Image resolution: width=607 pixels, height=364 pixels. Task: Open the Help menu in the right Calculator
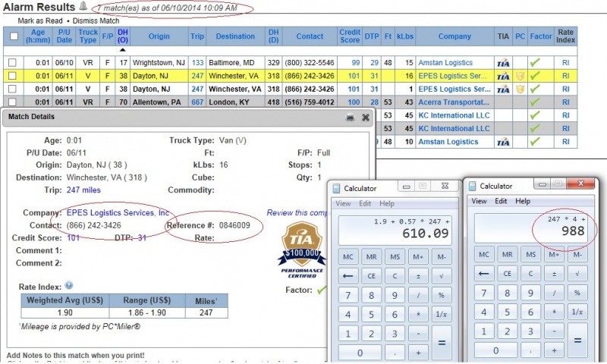click(523, 201)
